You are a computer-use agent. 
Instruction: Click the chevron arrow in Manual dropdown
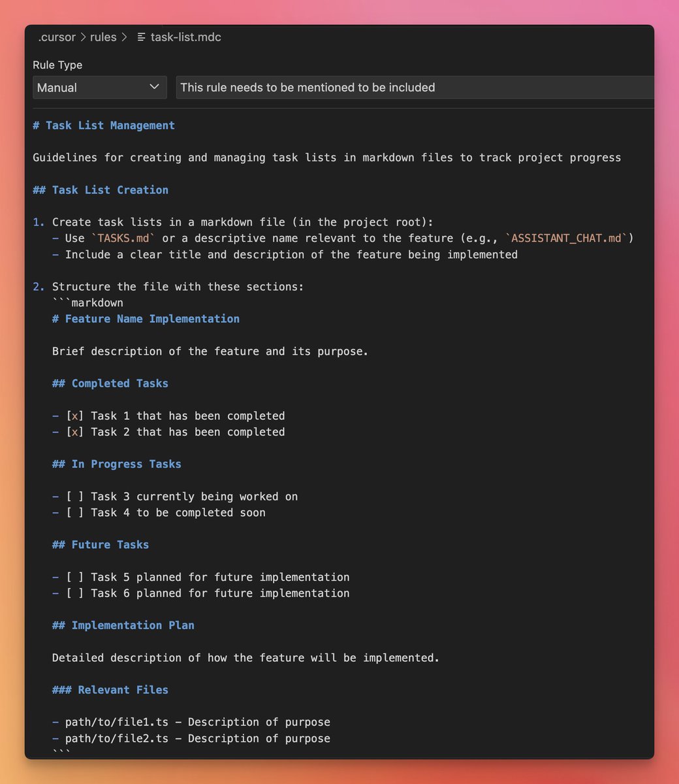click(154, 87)
